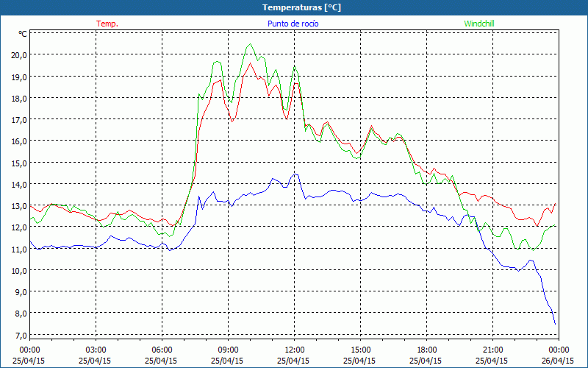Click the "12,0" y-axis value
Viewport: 588px width, 368px height.
click(20, 227)
